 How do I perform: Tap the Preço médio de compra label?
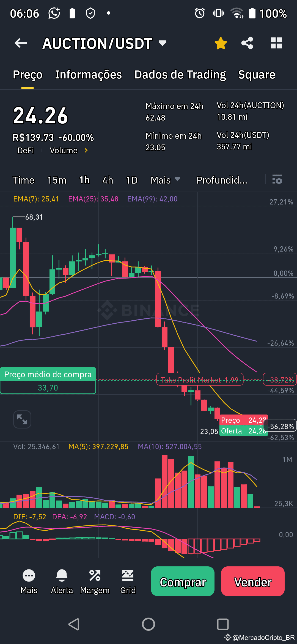click(x=48, y=375)
